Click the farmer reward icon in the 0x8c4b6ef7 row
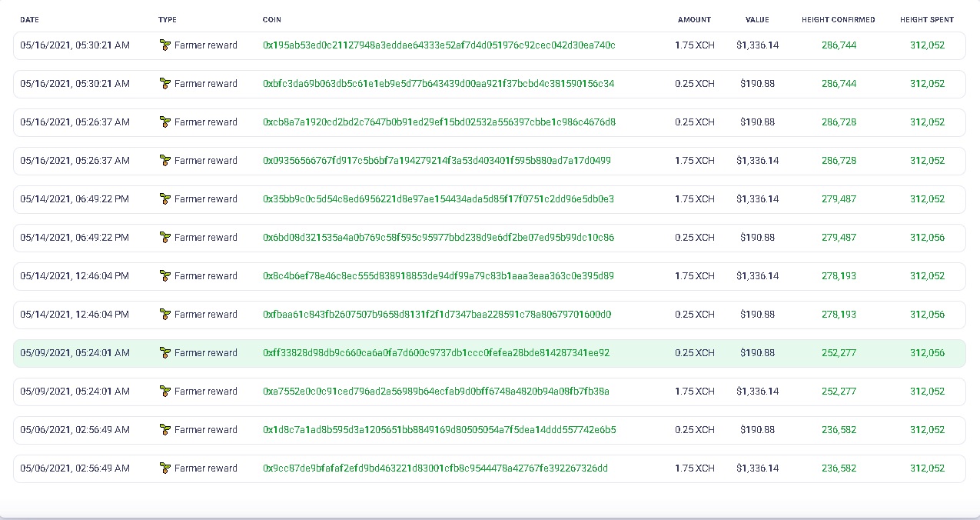Viewport: 980px width, 520px height. coord(164,276)
